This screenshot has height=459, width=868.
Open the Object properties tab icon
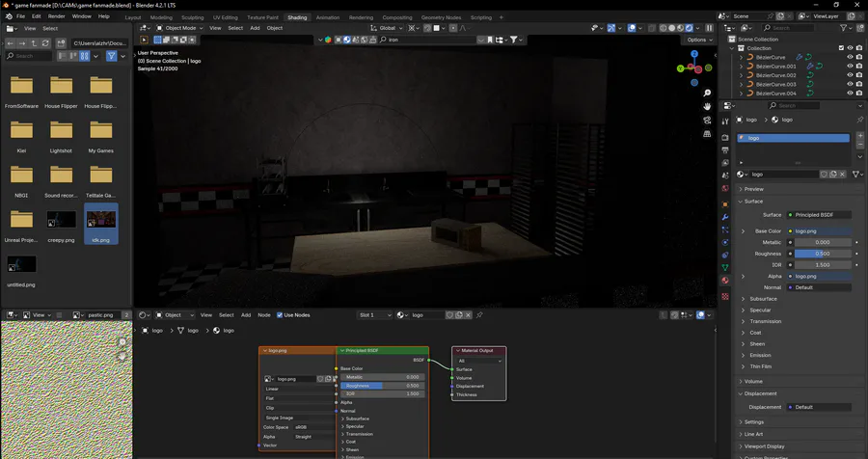pos(725,204)
